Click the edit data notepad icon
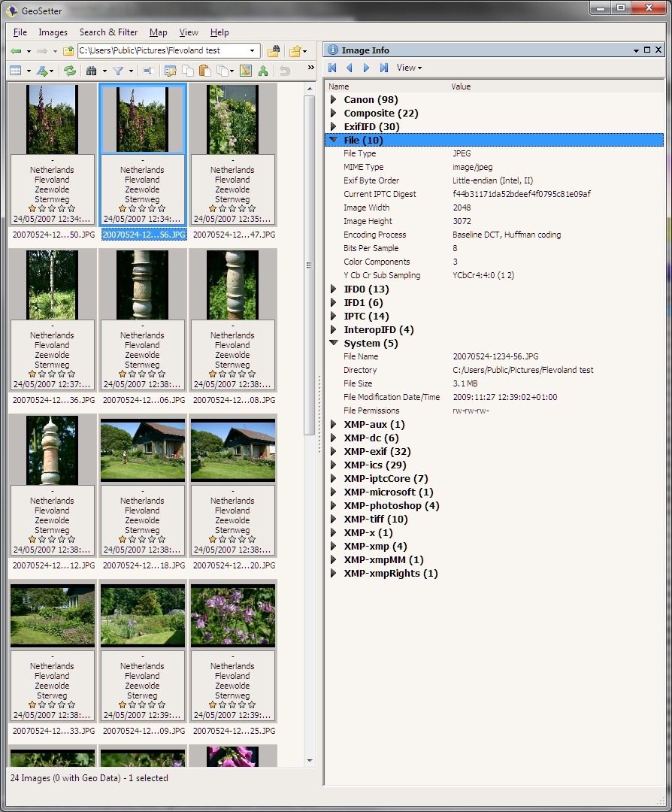The height and width of the screenshot is (812, 672). click(170, 71)
